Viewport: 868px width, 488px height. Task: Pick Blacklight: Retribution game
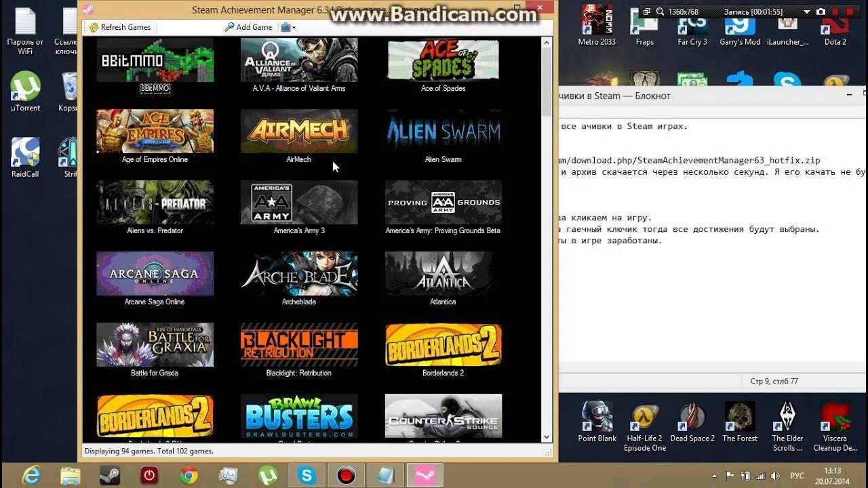(x=299, y=345)
